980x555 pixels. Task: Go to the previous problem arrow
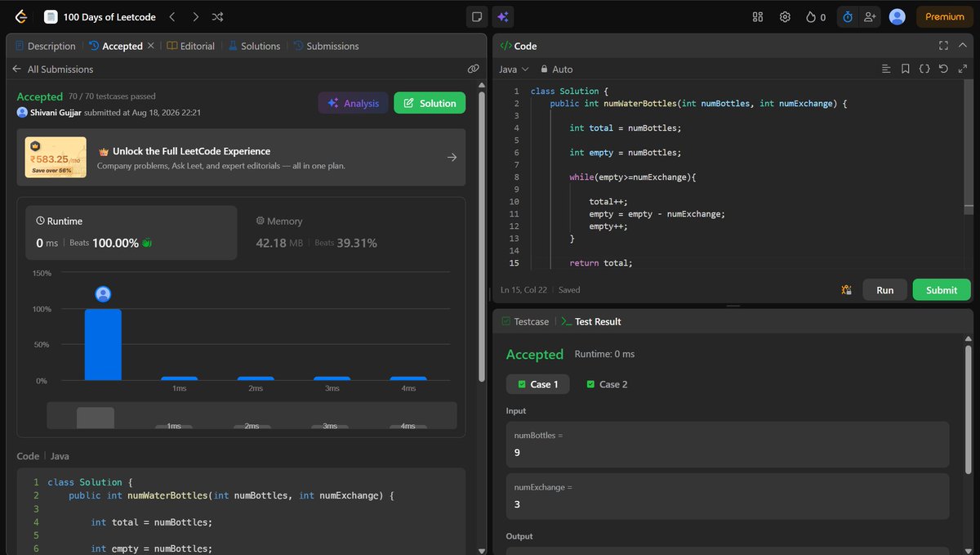tap(172, 16)
